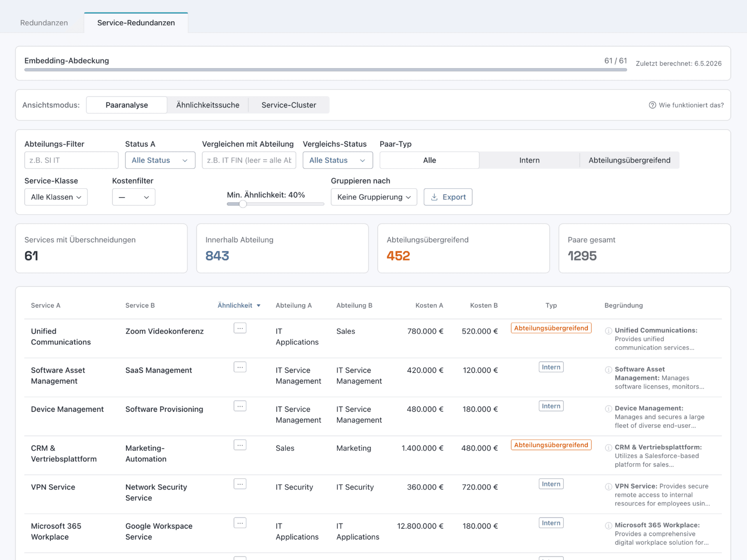747x560 pixels.
Task: Click the Export button
Action: pos(448,197)
